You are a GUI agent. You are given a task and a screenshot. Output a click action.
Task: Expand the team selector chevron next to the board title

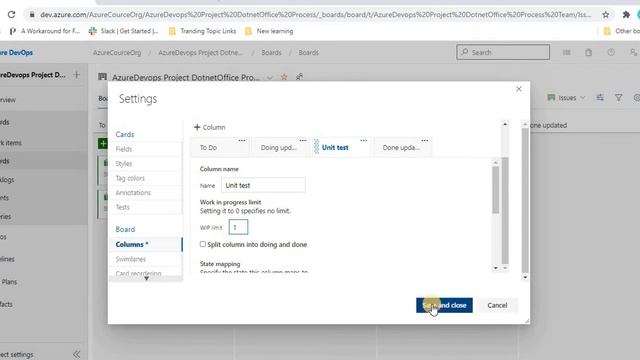coord(270,78)
